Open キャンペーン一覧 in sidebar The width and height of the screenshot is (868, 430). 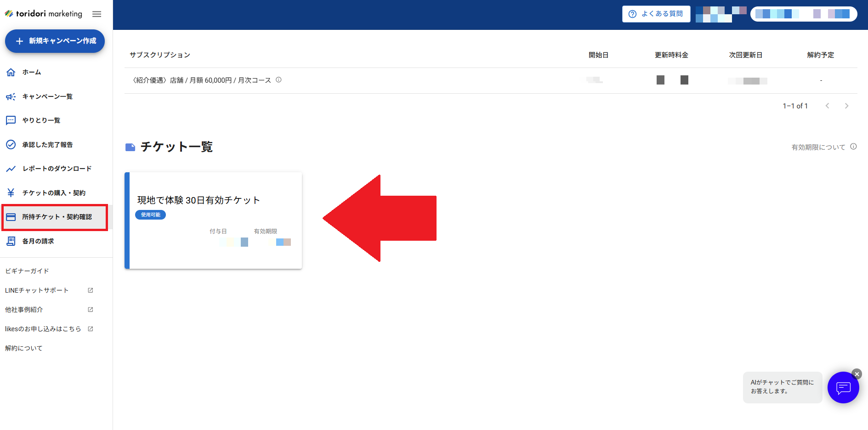(x=47, y=96)
